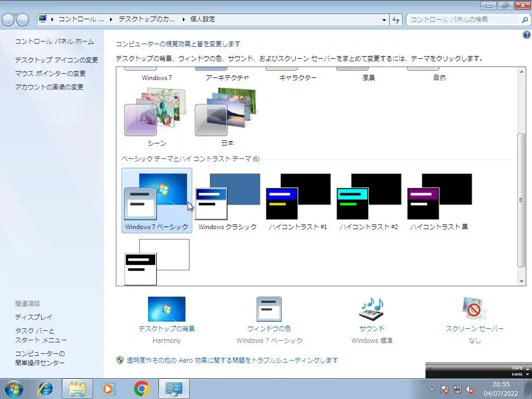
Task: Click the theme list scroll up arrow
Action: coord(522,72)
